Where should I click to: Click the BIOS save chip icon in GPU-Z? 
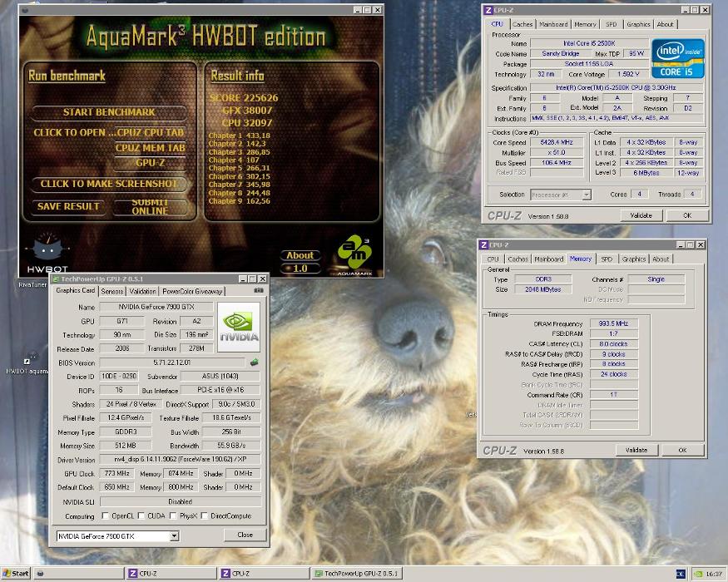coord(254,363)
